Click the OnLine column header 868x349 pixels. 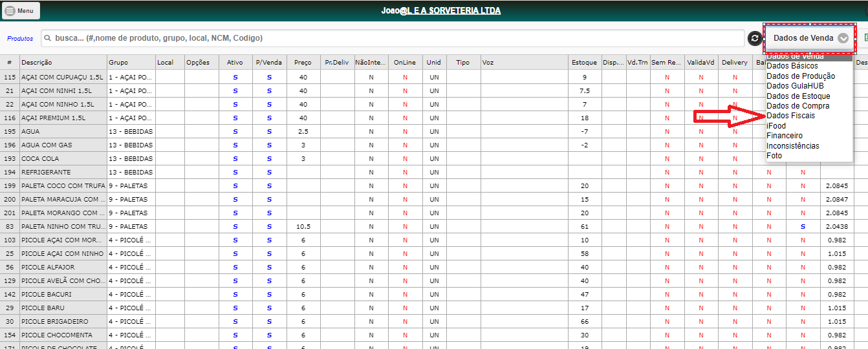(x=405, y=63)
